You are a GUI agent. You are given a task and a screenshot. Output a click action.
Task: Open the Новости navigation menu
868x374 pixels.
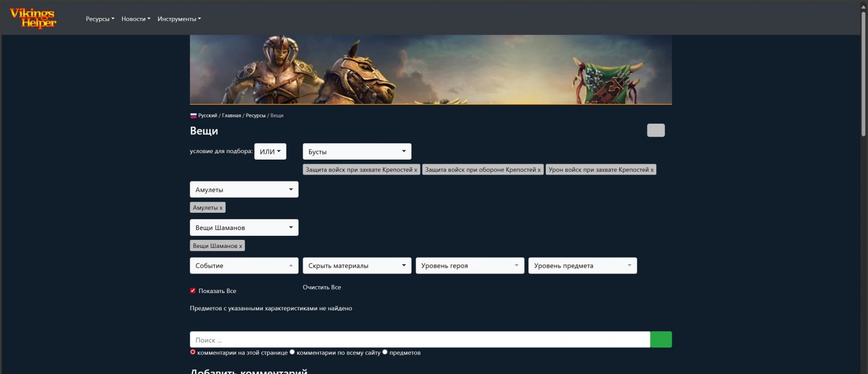[136, 18]
